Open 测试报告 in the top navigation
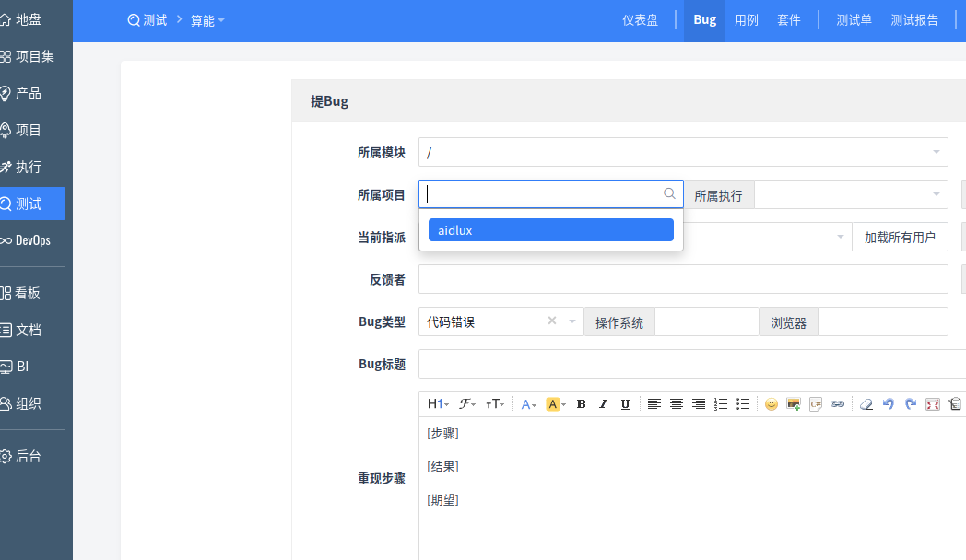This screenshot has height=560, width=966. [914, 20]
